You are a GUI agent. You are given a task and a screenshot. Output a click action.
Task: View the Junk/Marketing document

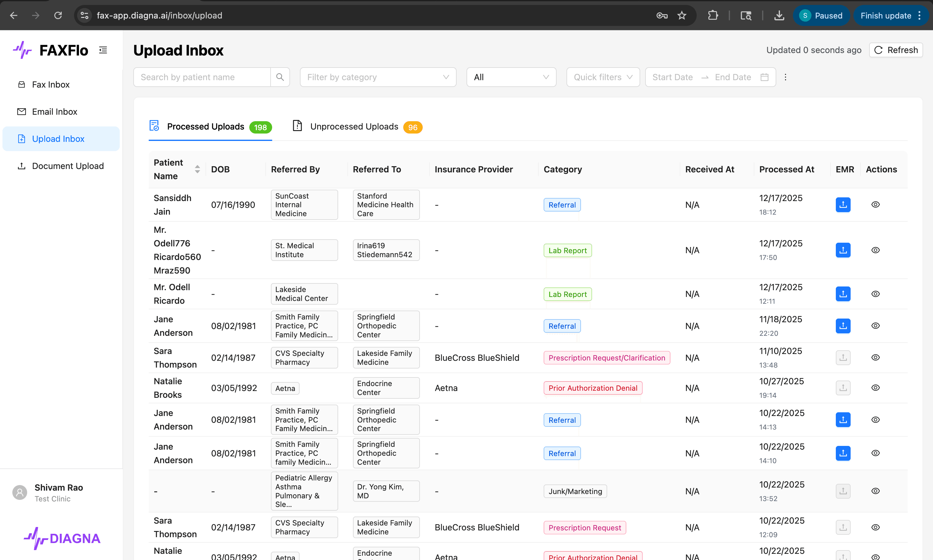coord(875,491)
